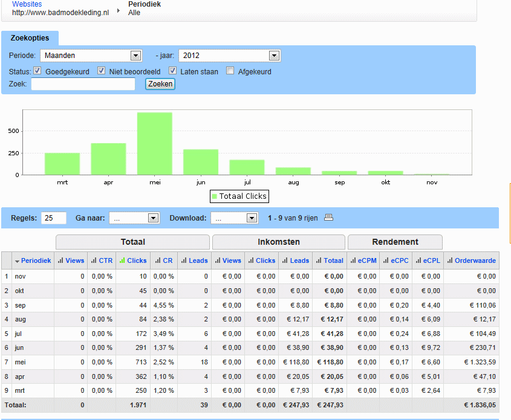
Task: Click the '1.971' total clicks value
Action: tap(138, 405)
